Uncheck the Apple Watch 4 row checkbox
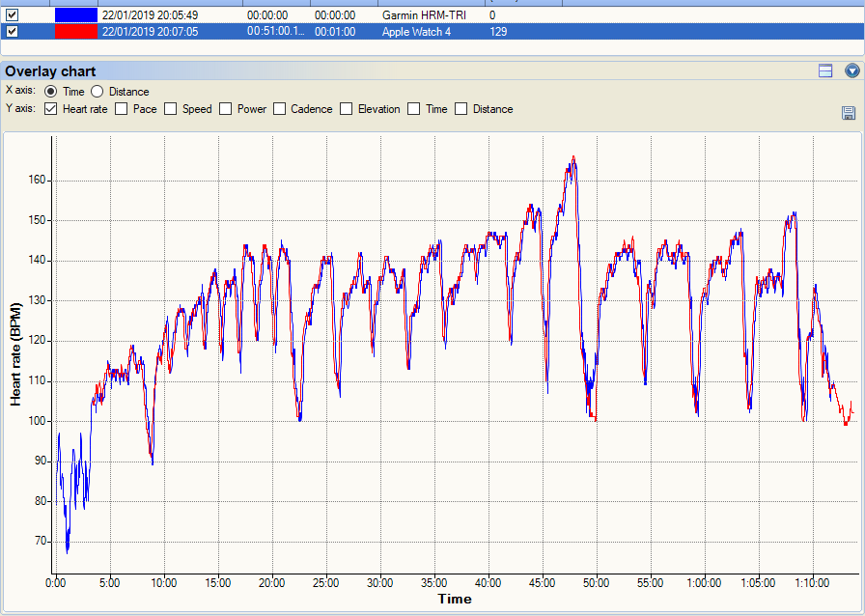 pyautogui.click(x=12, y=32)
